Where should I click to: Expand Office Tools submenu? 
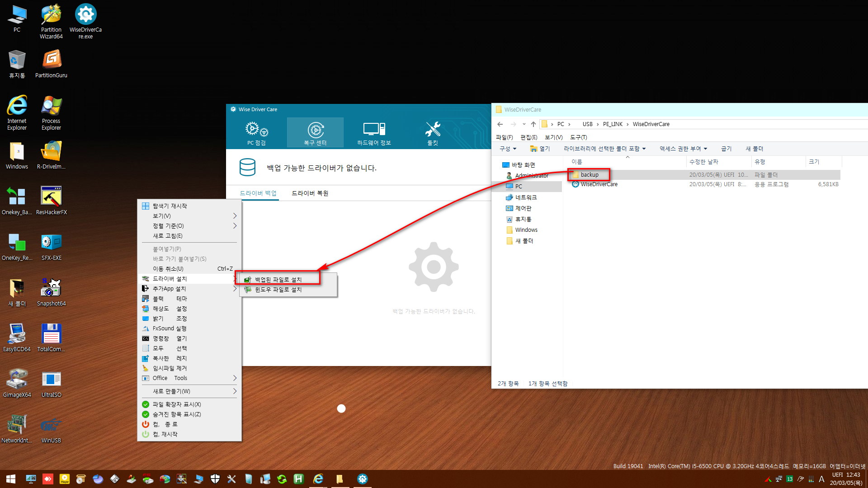189,378
